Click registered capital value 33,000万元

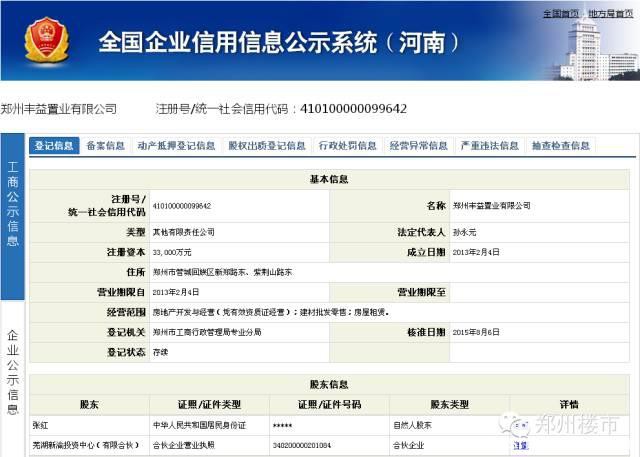click(x=172, y=253)
